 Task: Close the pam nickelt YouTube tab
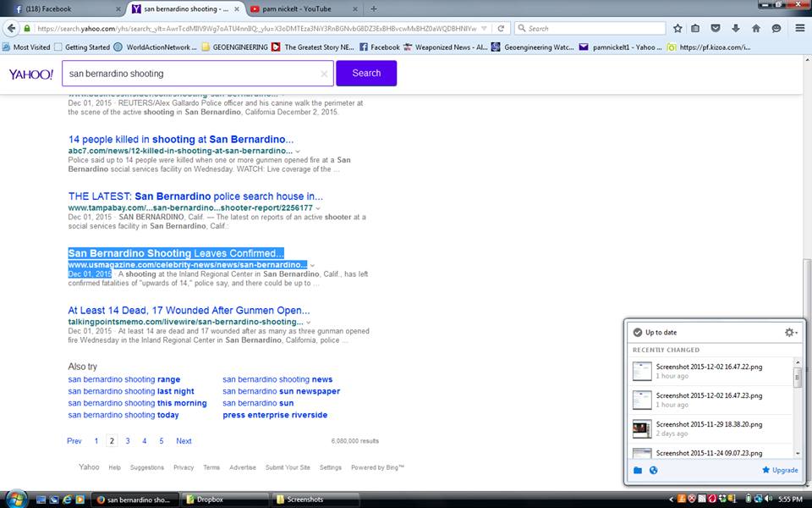coord(354,8)
